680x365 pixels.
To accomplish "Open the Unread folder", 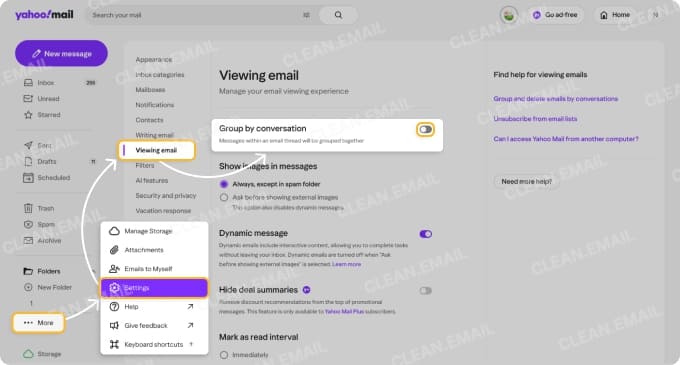I will 48,99.
